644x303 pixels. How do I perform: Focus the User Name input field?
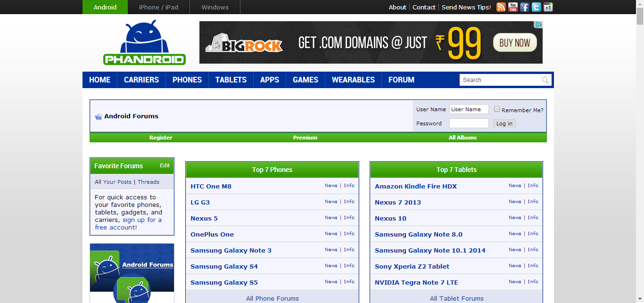pyautogui.click(x=469, y=109)
